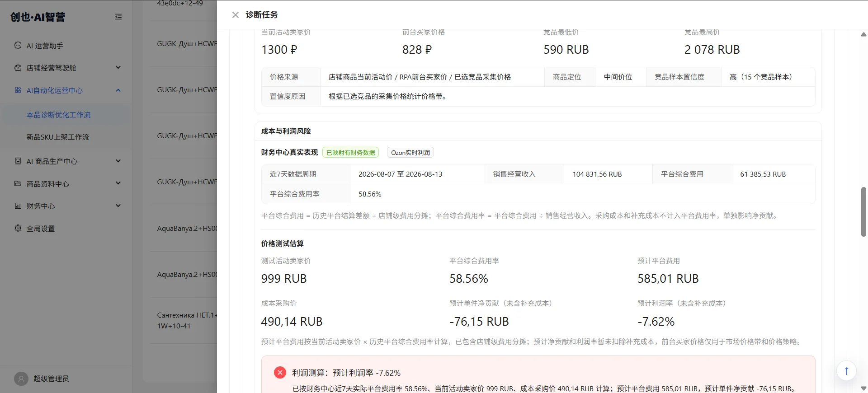Expand the 商品资料中心 chevron
The height and width of the screenshot is (393, 868).
118,183
